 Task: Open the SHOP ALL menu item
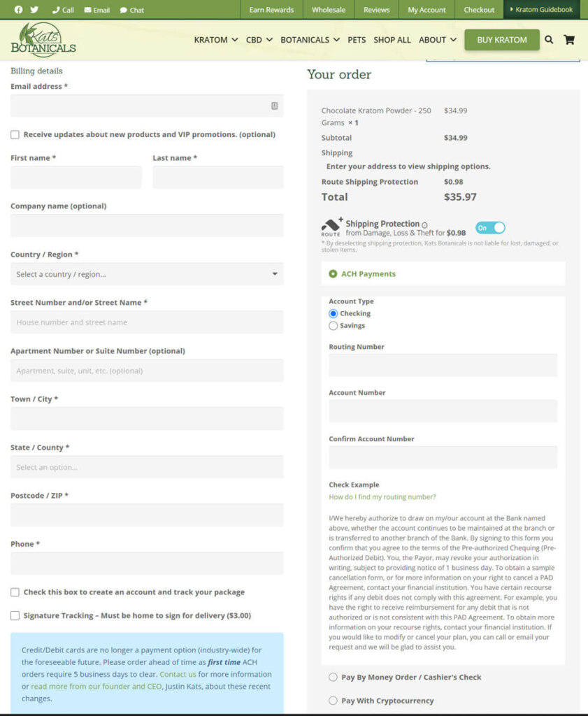[392, 40]
